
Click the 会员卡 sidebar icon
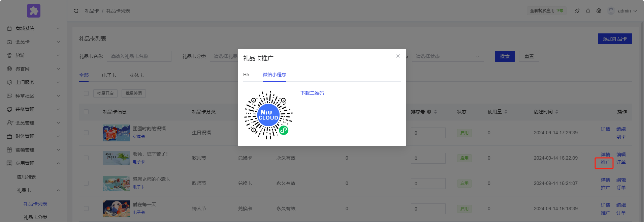[9, 42]
